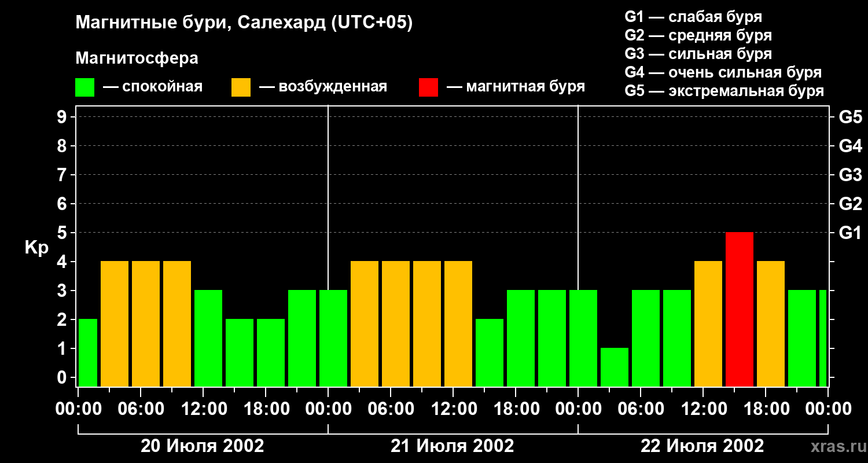
Task: Click the '— возбужденная' legend text
Action: (x=323, y=87)
